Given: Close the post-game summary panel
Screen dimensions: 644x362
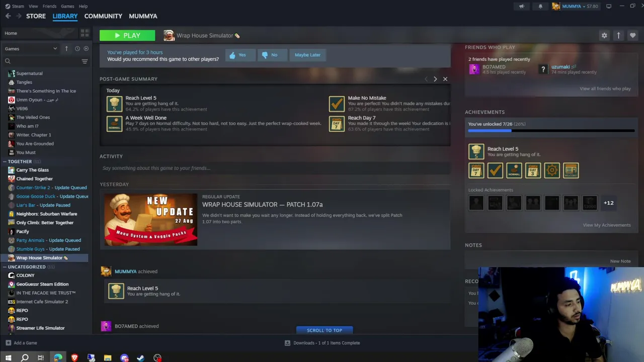Looking at the screenshot, I should point(445,79).
